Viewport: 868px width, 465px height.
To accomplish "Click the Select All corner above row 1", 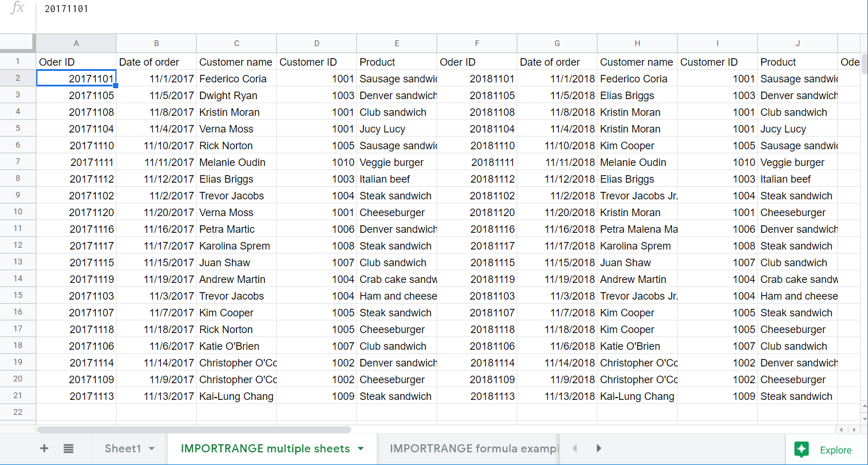I will click(x=17, y=43).
